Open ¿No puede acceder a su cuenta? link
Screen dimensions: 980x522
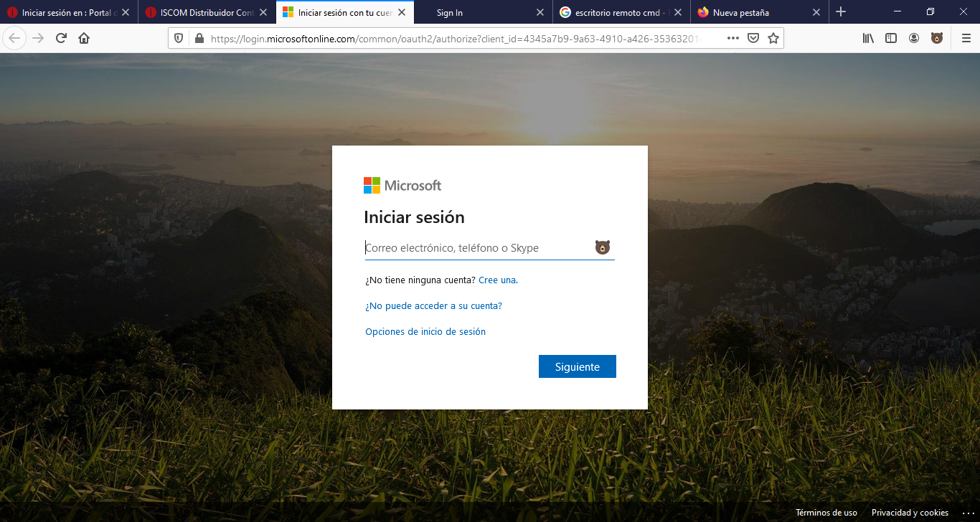coord(433,305)
